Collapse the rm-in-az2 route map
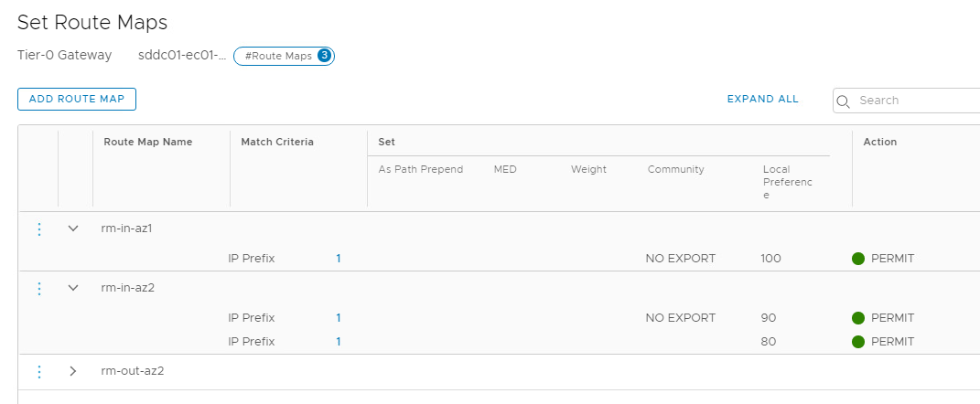980x404 pixels. click(x=73, y=288)
